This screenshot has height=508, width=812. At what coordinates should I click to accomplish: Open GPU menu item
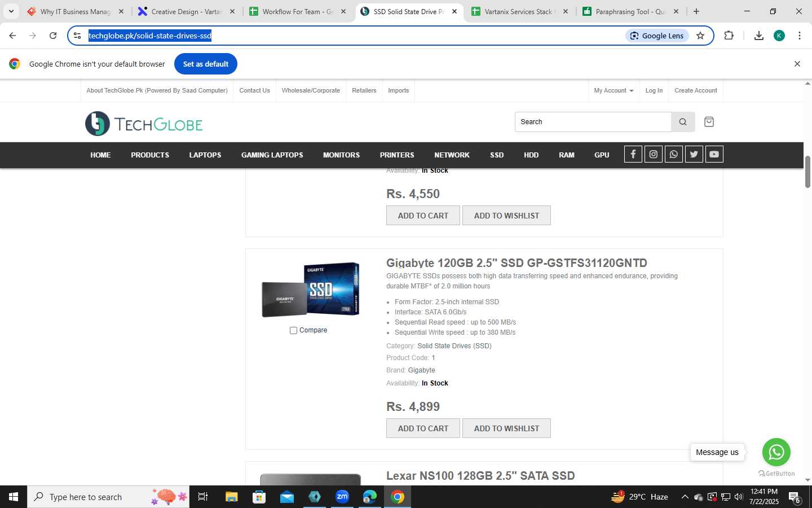602,155
